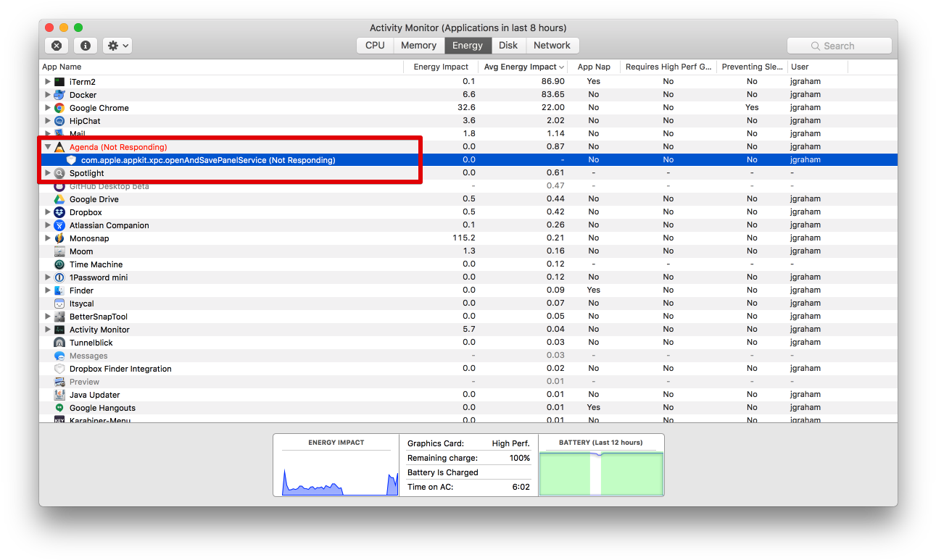Select the com.apple.appkit.xpc.openAndSavePanelService row name

(208, 160)
